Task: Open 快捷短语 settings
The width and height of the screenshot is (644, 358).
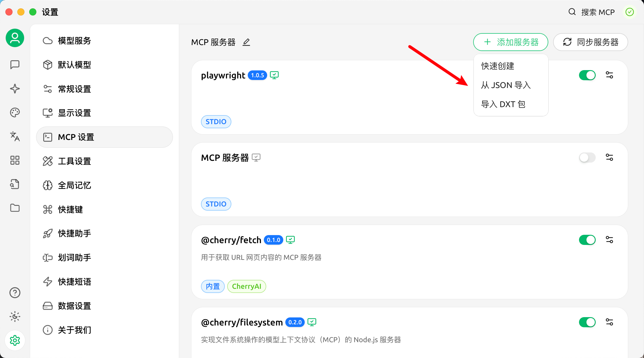Action: click(104, 282)
